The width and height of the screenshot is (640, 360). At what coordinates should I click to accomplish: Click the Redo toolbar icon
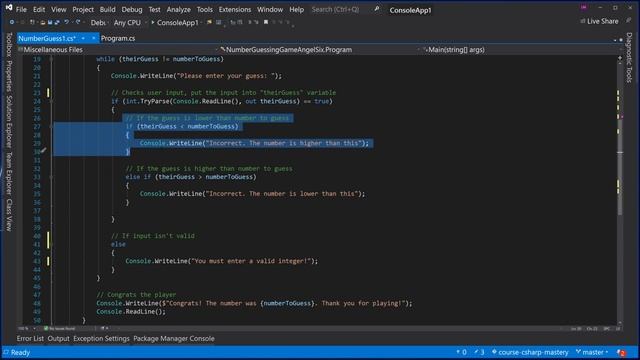pos(78,22)
